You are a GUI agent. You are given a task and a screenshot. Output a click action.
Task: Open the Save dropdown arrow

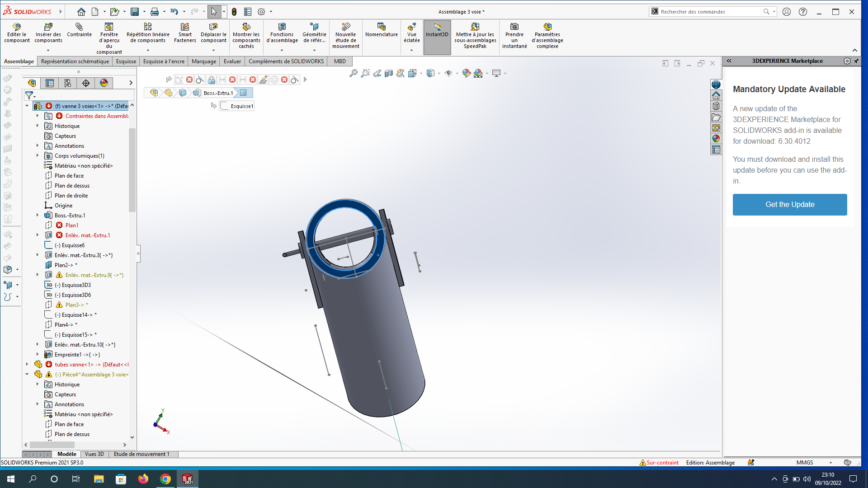[x=144, y=12]
